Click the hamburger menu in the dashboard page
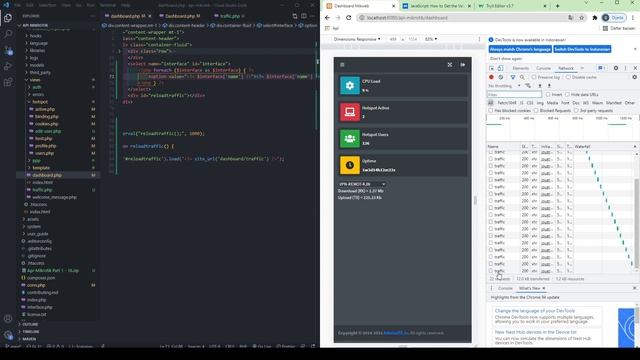This screenshot has width=640, height=360. [342, 64]
